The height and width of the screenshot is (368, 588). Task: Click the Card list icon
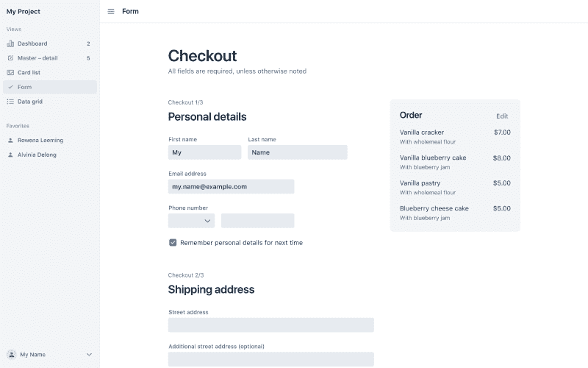(10, 73)
